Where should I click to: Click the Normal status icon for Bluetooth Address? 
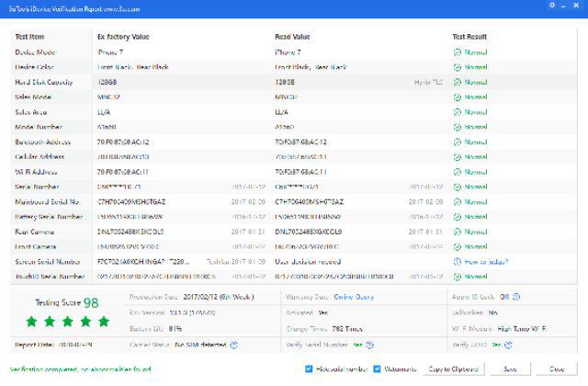[x=457, y=142]
